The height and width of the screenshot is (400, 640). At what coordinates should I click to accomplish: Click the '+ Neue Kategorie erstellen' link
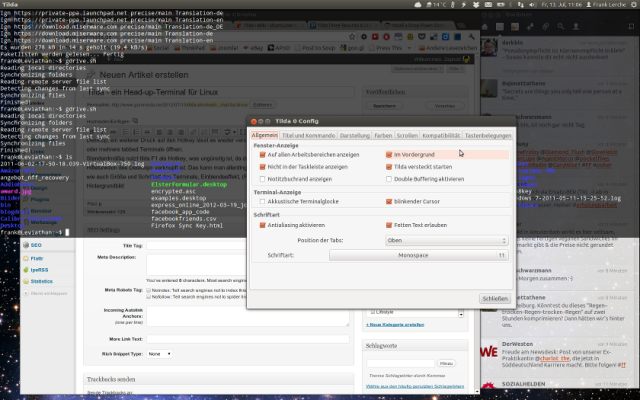click(395, 324)
